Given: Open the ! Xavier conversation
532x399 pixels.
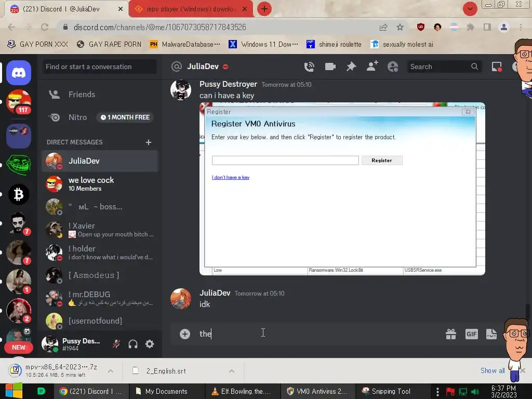Looking at the screenshot, I should click(100, 230).
